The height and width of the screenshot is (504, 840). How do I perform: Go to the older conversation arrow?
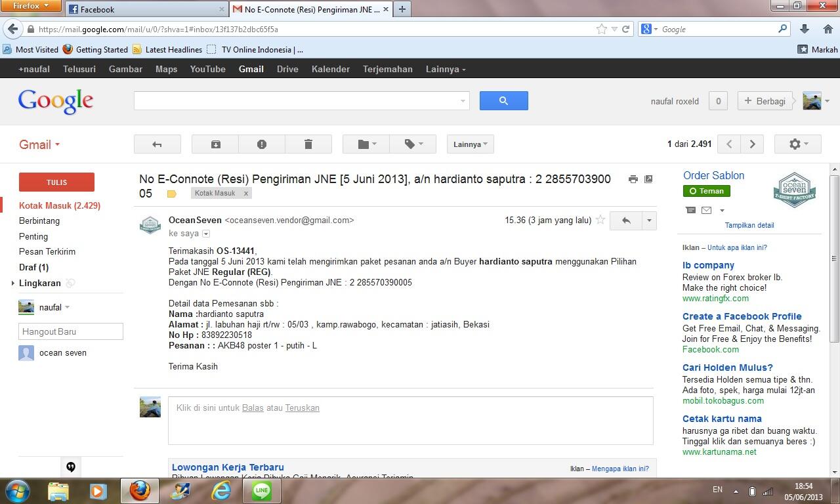coord(752,144)
